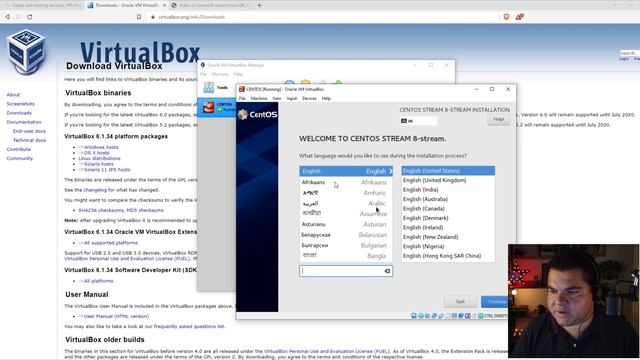Open User Manual (HTML version) link
The height and width of the screenshot is (360, 640).
point(116,316)
